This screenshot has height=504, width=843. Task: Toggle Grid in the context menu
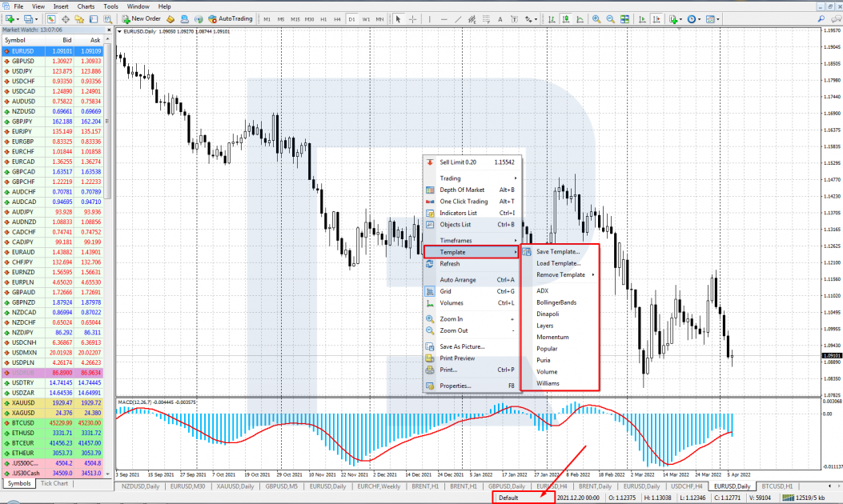tap(472, 291)
